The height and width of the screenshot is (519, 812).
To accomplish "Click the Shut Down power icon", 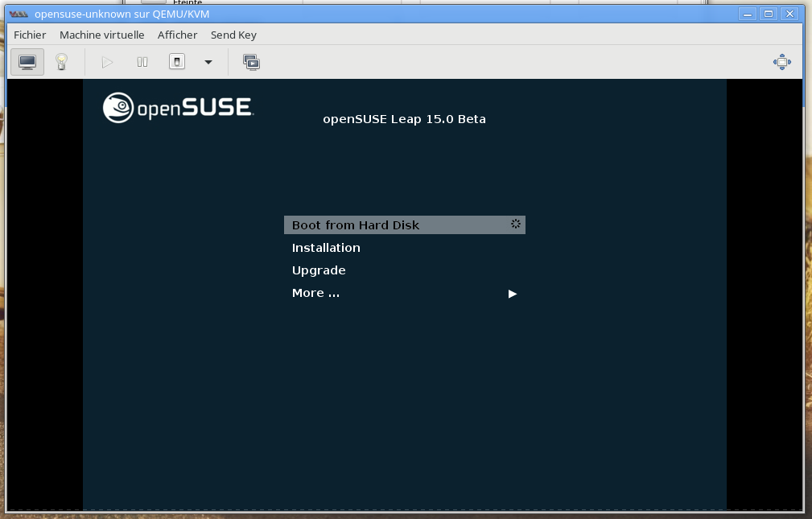I will click(x=177, y=62).
